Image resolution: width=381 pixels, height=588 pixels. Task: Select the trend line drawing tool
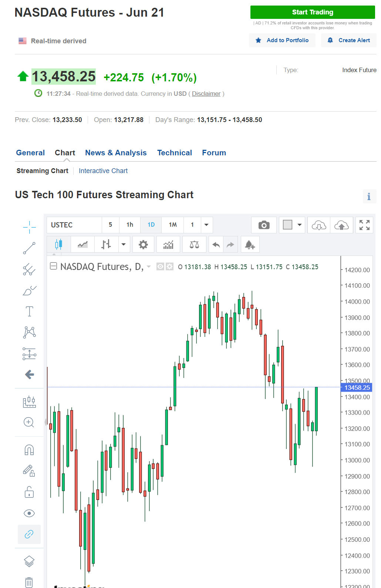tap(29, 248)
